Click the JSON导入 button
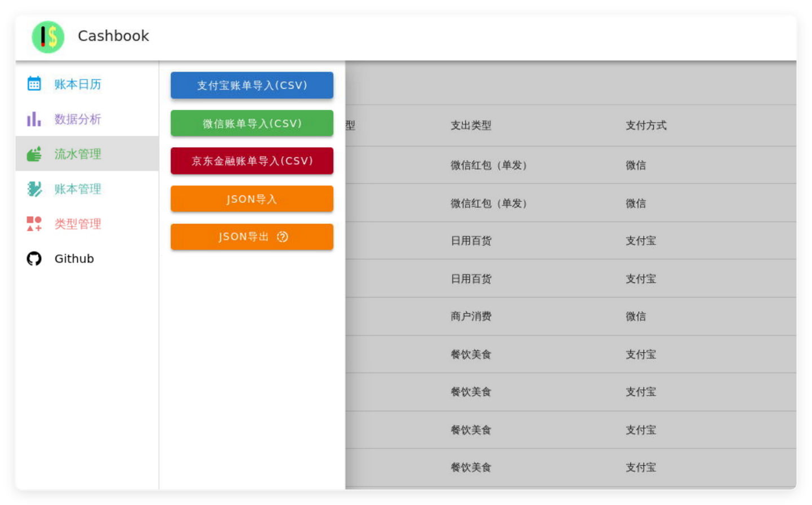 click(x=251, y=198)
